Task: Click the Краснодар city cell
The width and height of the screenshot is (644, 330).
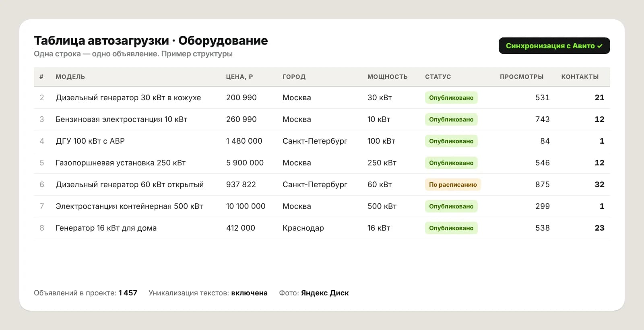Action: (303, 228)
